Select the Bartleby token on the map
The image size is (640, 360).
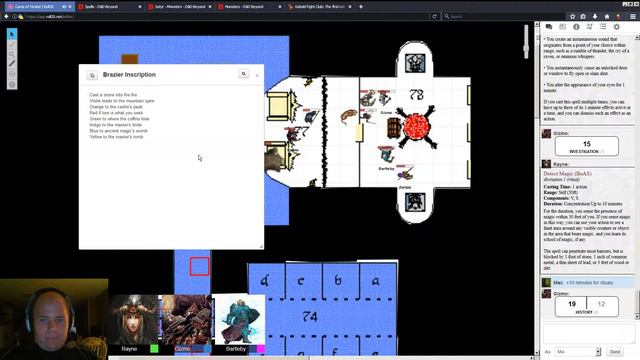[386, 156]
